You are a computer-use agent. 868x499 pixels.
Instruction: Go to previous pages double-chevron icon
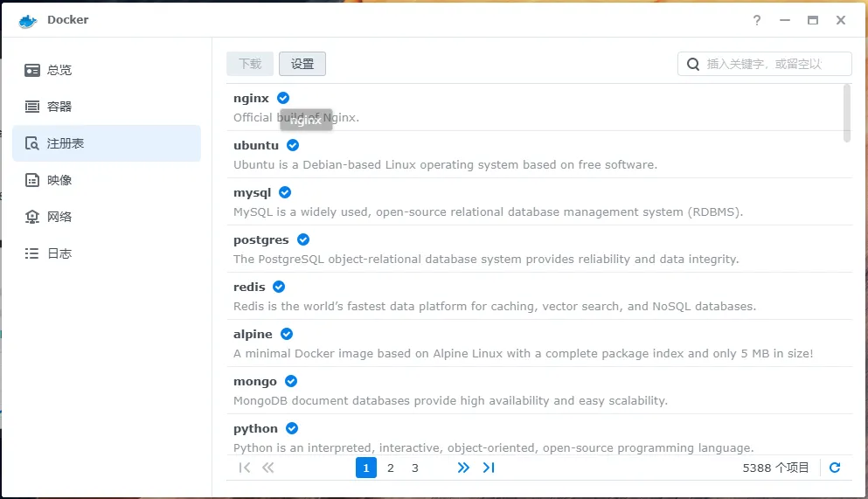[268, 468]
